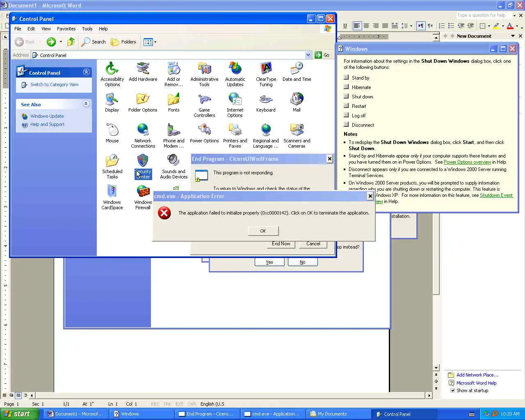525x420 pixels.
Task: Open the Help menu in Control Panel
Action: [x=103, y=29]
